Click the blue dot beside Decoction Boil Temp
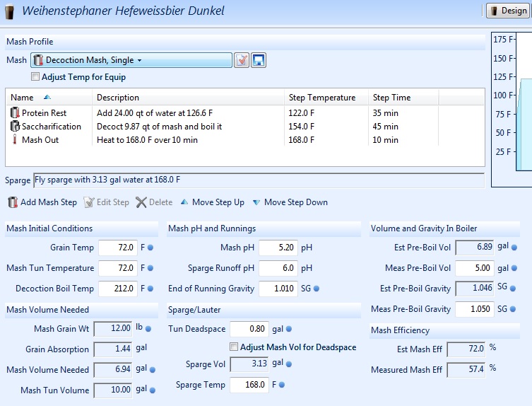This screenshot has height=406, width=532. 150,289
